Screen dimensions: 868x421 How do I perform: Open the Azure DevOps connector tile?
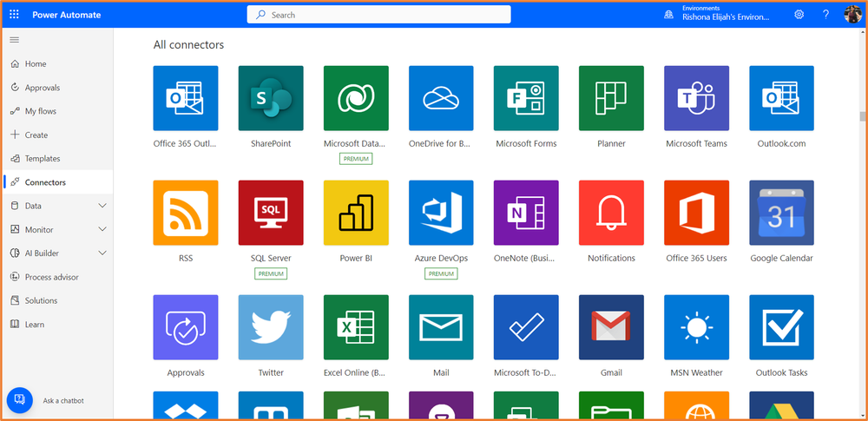(441, 213)
